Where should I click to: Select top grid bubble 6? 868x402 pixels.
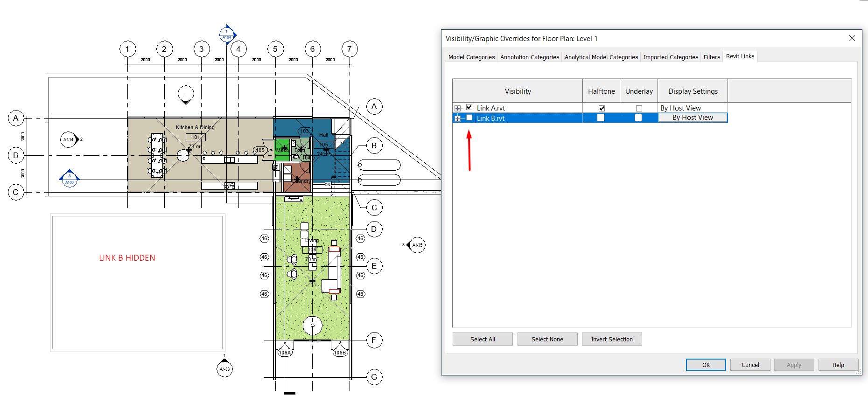pyautogui.click(x=313, y=49)
